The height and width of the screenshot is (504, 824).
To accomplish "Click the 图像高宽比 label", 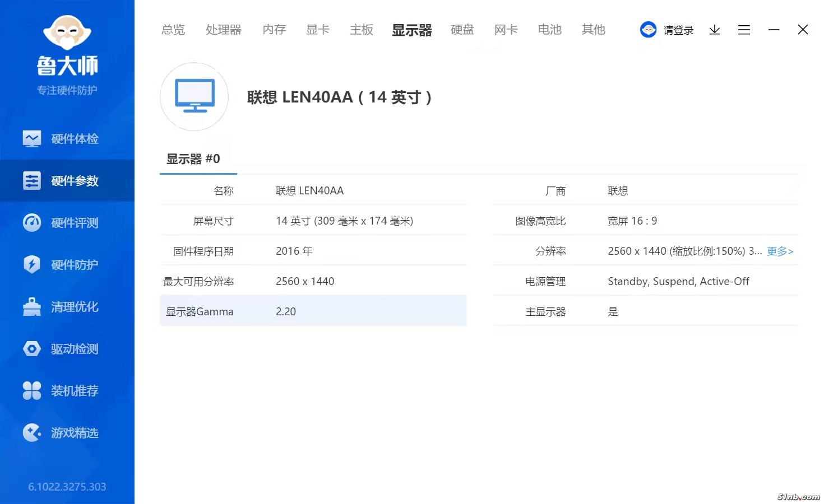I will coord(540,221).
